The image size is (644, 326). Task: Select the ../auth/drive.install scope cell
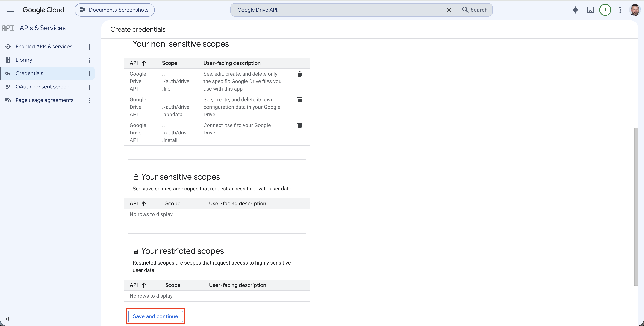pos(176,133)
